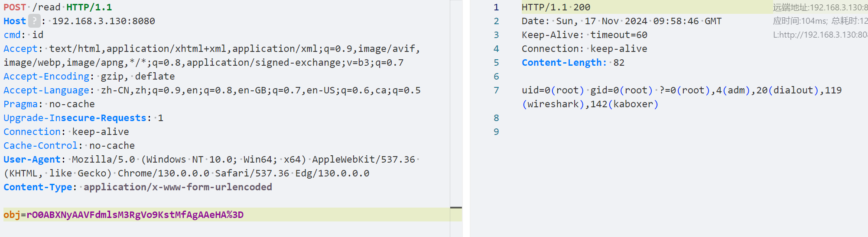Image resolution: width=868 pixels, height=237 pixels.
Task: Click the Content-Type value application/x-www-form-urlencoded
Action: pos(178,187)
